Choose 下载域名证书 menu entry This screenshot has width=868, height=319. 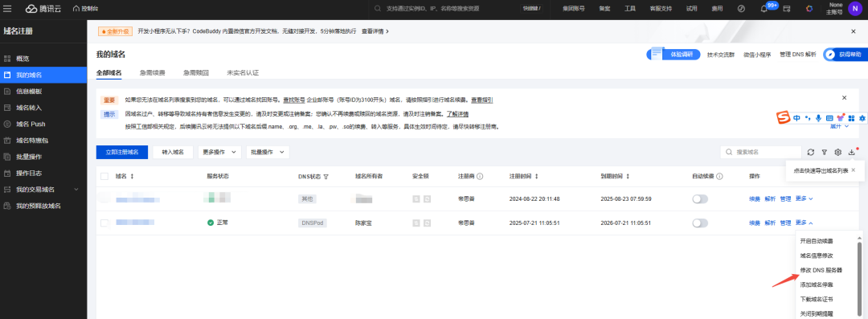pos(817,299)
